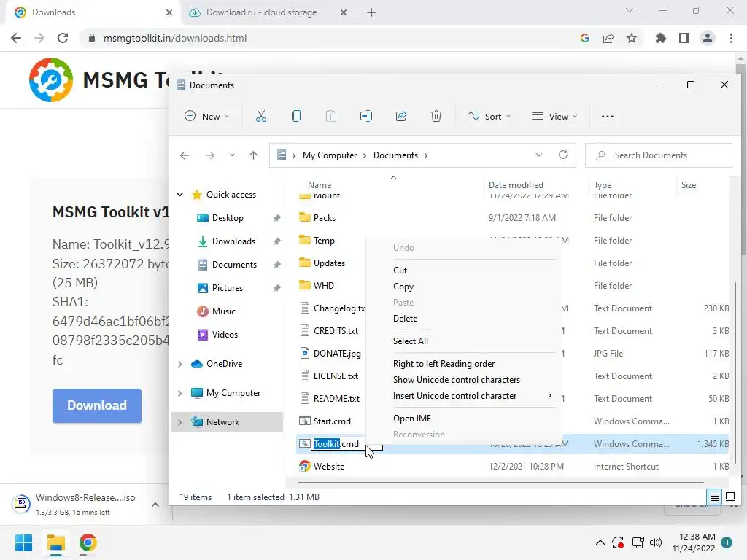Open the See more ellipsis in the Explorer toolbar
The width and height of the screenshot is (747, 560).
click(x=608, y=116)
